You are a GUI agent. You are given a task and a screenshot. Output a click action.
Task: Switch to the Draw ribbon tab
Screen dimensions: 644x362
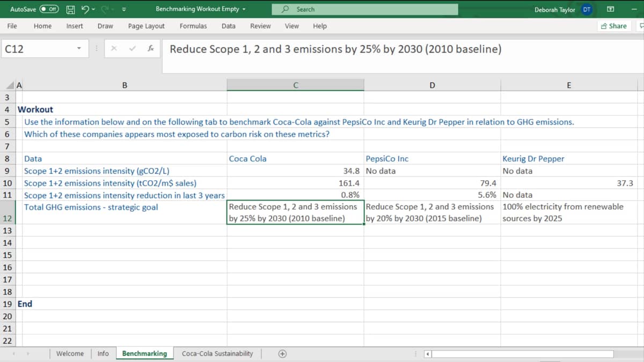tap(105, 26)
